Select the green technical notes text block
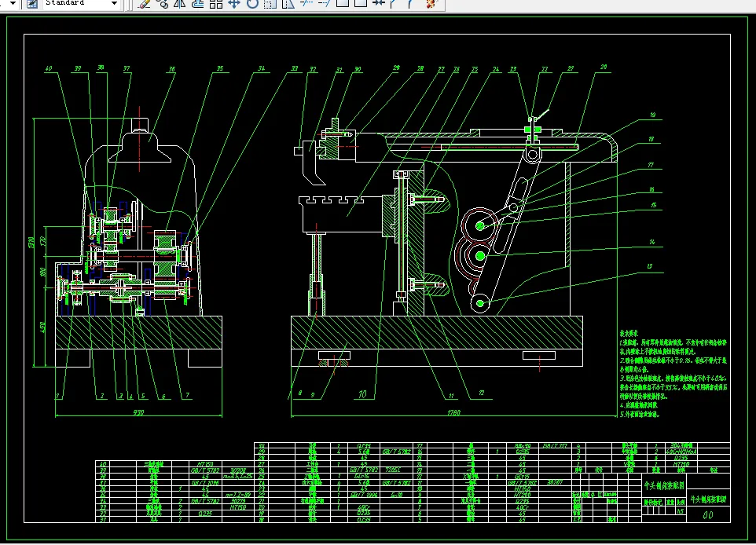This screenshot has height=545, width=756. (673, 372)
